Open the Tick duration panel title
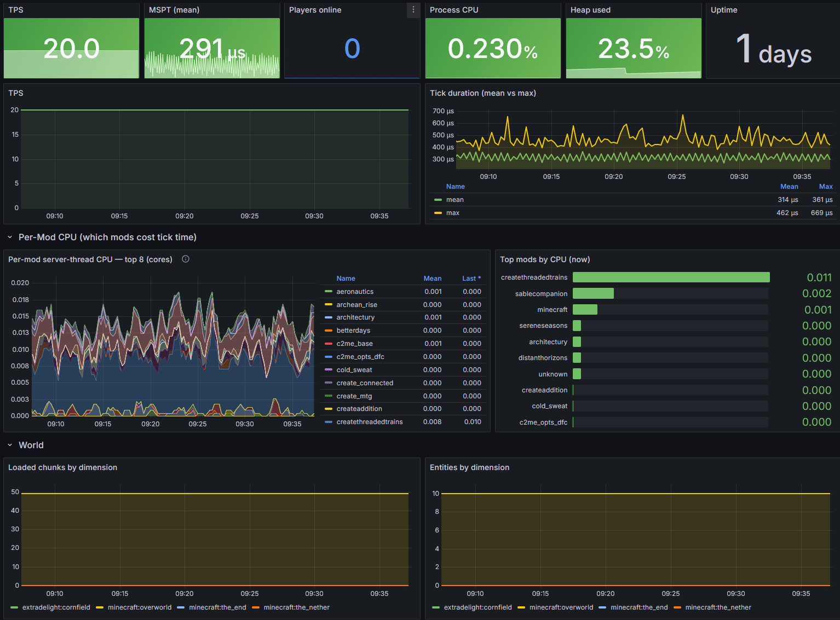 483,93
